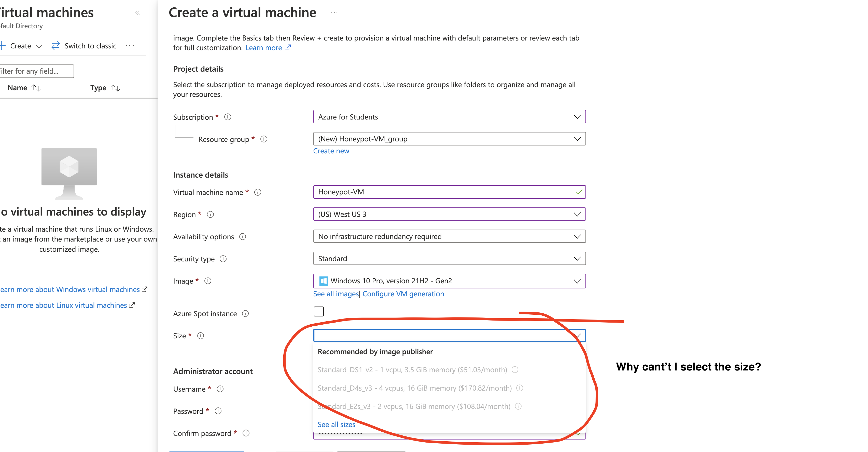
Task: Open the ellipsis menu beside page title
Action: [x=334, y=13]
